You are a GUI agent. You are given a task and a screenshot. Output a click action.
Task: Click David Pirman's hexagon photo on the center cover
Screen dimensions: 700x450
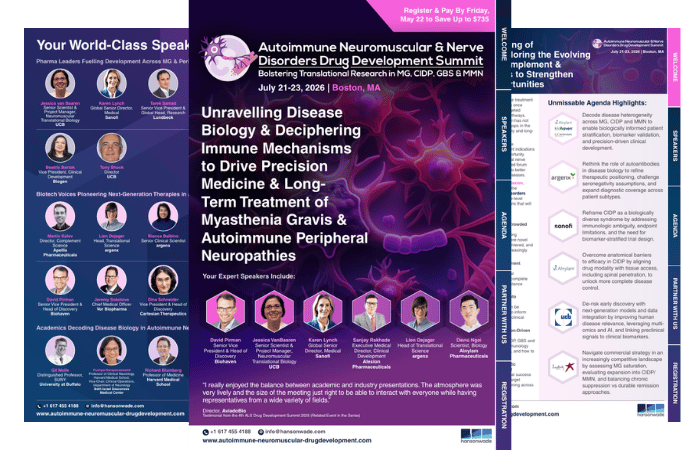[225, 311]
